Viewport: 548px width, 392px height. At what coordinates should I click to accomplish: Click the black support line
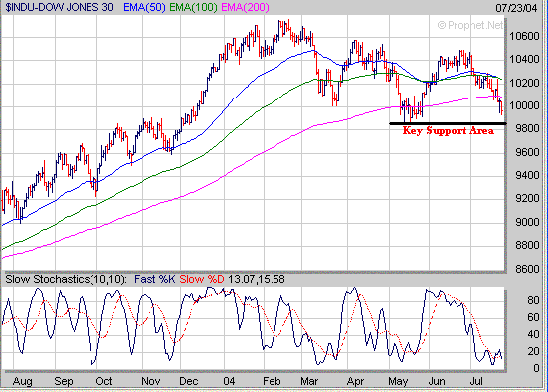click(x=448, y=123)
